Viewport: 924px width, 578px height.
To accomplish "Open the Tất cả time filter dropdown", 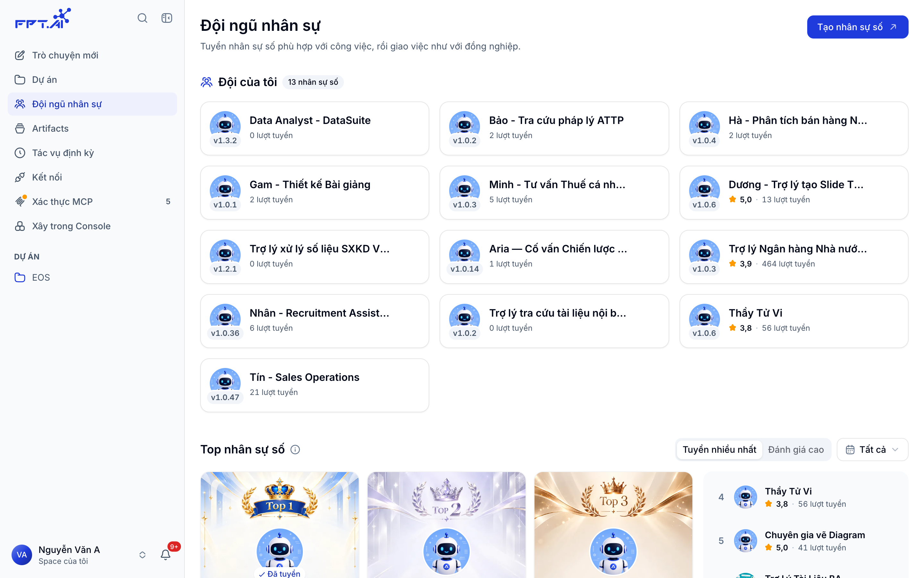I will pos(872,450).
